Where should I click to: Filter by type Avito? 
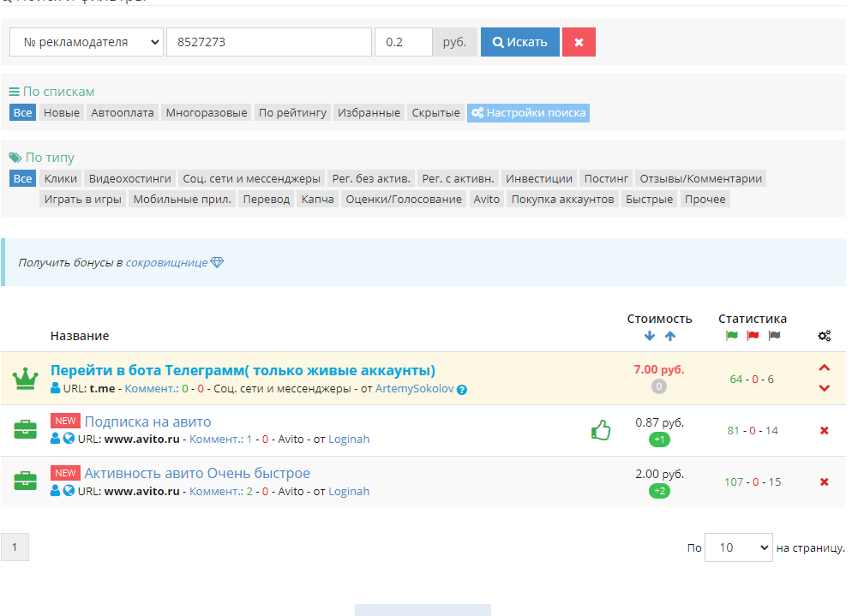click(487, 199)
